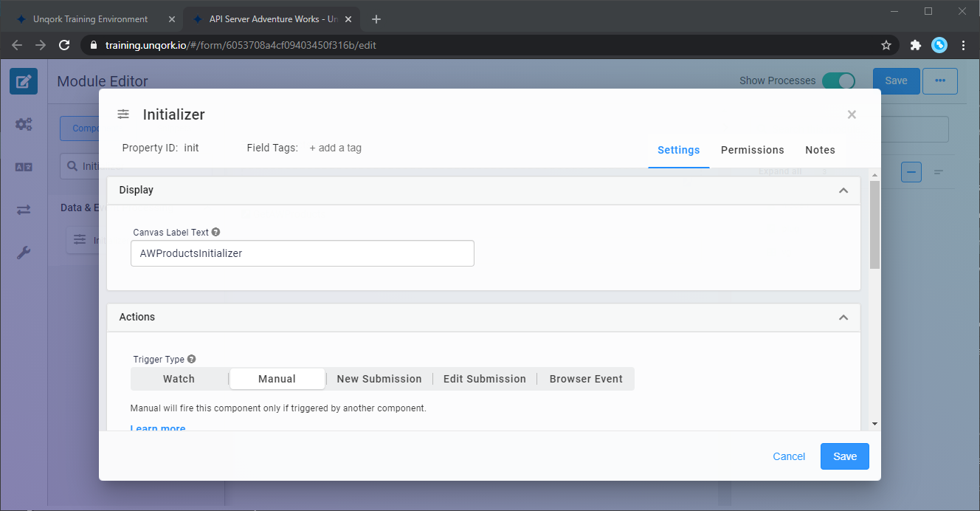The image size is (980, 511).
Task: Switch to the Permissions tab
Action: (x=752, y=150)
